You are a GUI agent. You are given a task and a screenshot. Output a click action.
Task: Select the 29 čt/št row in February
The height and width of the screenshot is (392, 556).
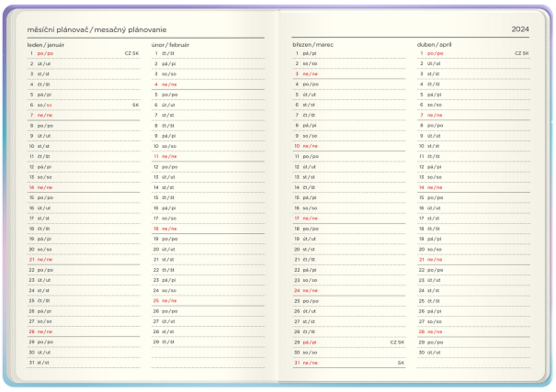tap(208, 342)
